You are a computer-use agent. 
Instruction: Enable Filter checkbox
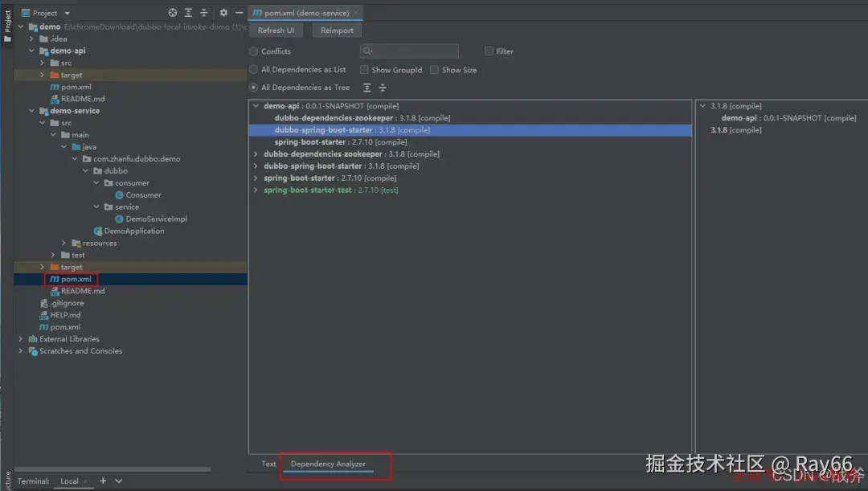coord(489,51)
